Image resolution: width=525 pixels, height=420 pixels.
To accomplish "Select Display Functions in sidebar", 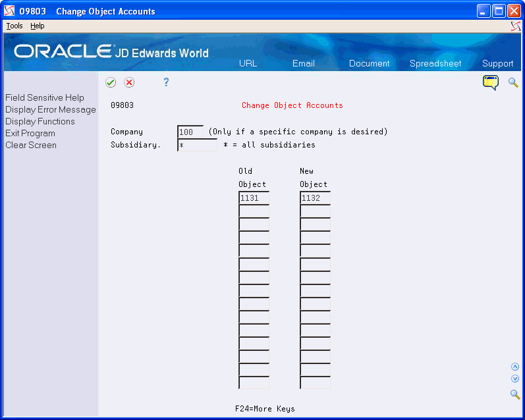I will [x=40, y=122].
